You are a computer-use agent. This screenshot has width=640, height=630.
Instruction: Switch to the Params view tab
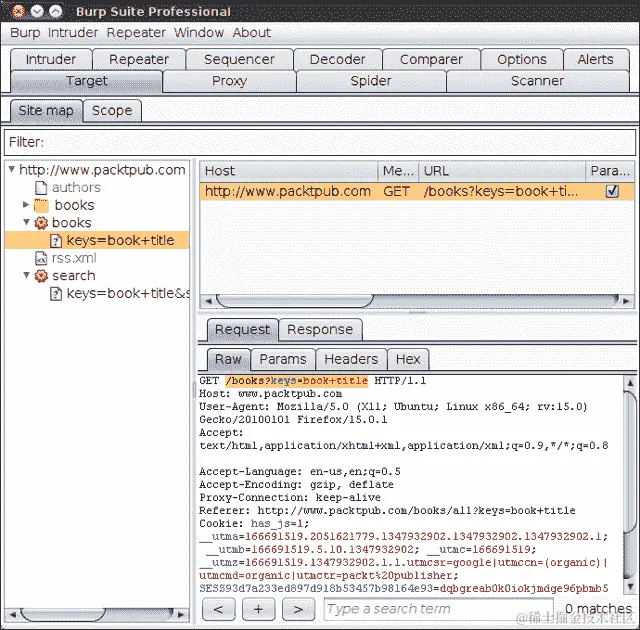pyautogui.click(x=283, y=359)
